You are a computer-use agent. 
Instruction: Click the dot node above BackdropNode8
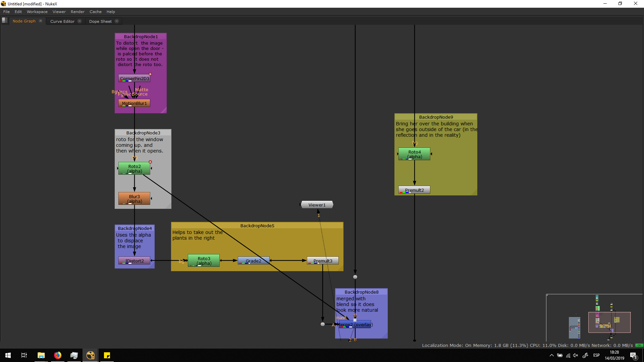[x=355, y=277]
